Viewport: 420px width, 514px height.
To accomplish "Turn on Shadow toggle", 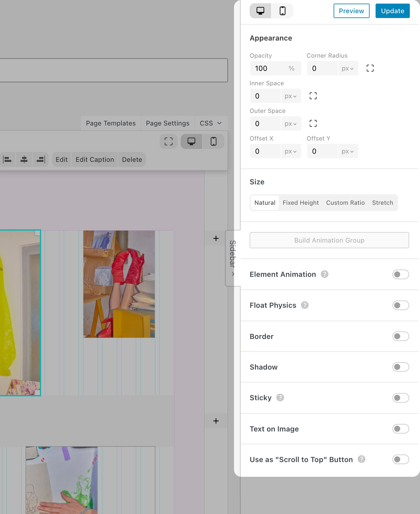I will click(x=400, y=367).
